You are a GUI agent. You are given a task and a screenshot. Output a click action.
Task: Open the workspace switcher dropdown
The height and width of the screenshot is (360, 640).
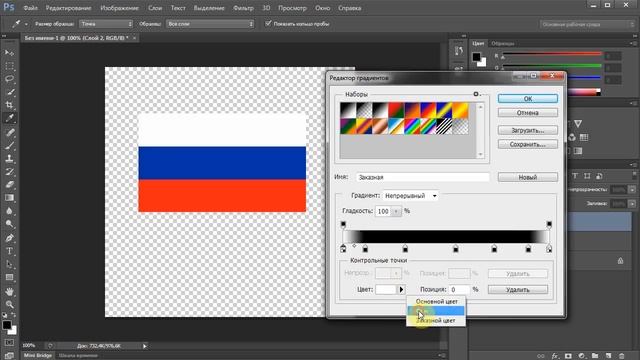coord(587,24)
